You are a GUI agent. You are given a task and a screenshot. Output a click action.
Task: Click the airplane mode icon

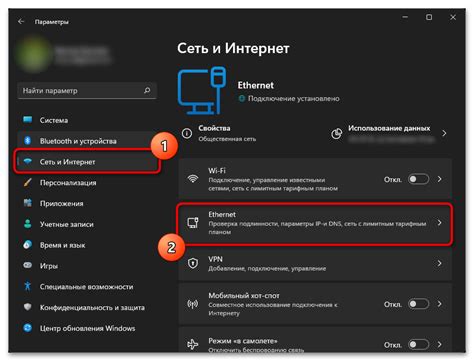pos(193,345)
